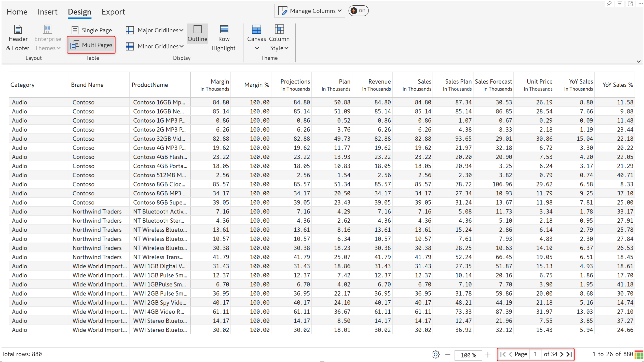Toggle the Outline display option

(197, 34)
